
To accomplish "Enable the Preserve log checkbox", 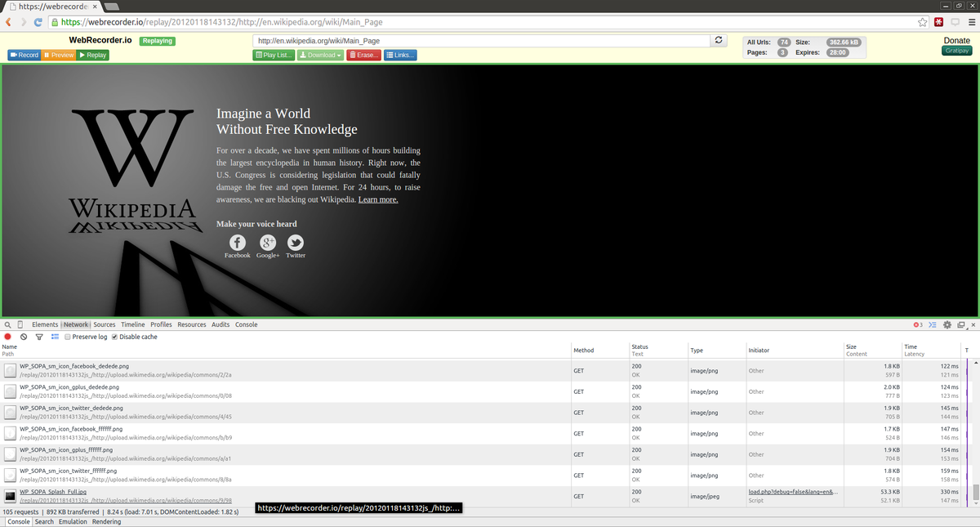I will click(x=68, y=337).
